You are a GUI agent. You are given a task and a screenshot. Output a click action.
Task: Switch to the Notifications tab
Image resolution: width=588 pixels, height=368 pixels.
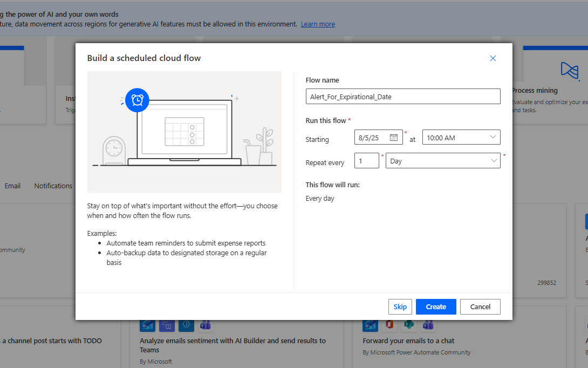point(53,186)
